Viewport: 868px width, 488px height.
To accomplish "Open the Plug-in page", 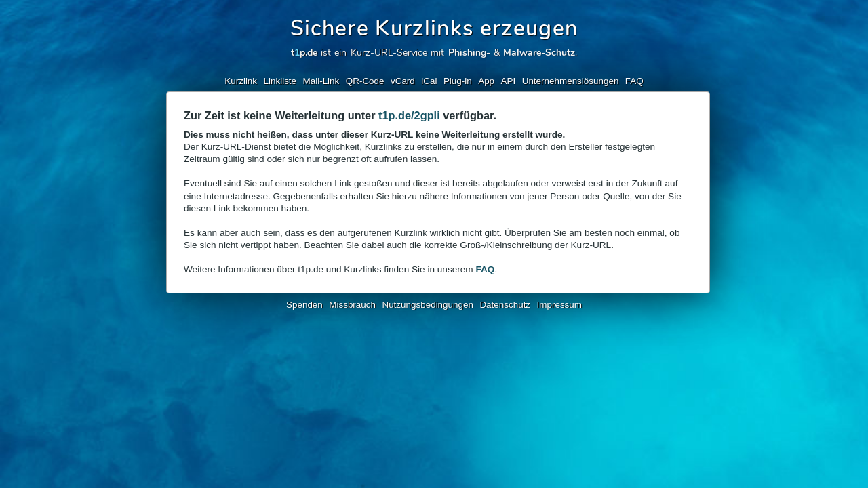I will coord(458,81).
